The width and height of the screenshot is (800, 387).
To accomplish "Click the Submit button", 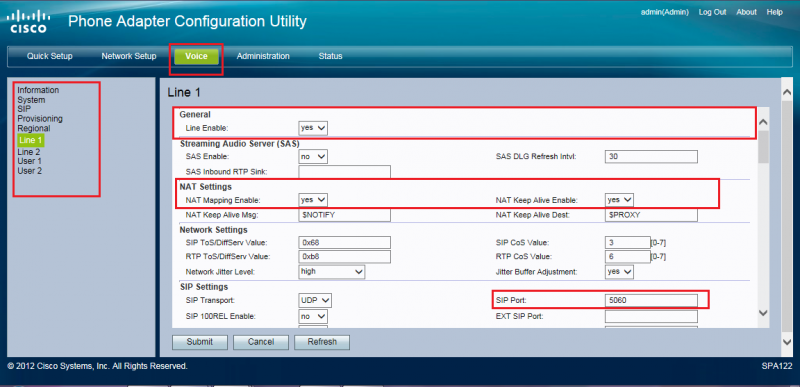I will click(x=199, y=342).
